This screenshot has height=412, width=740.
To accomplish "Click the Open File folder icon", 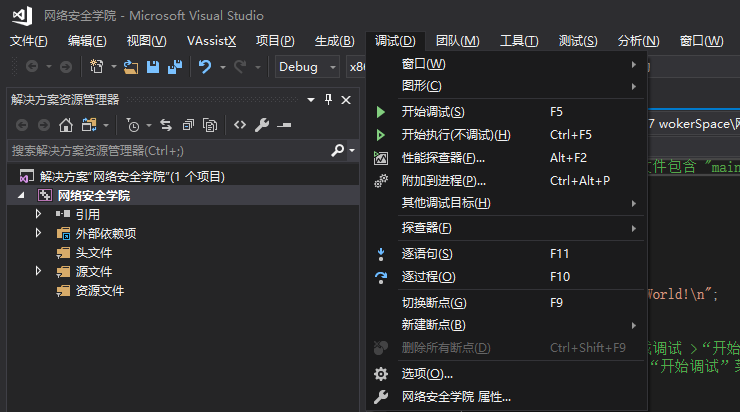I will 131,67.
